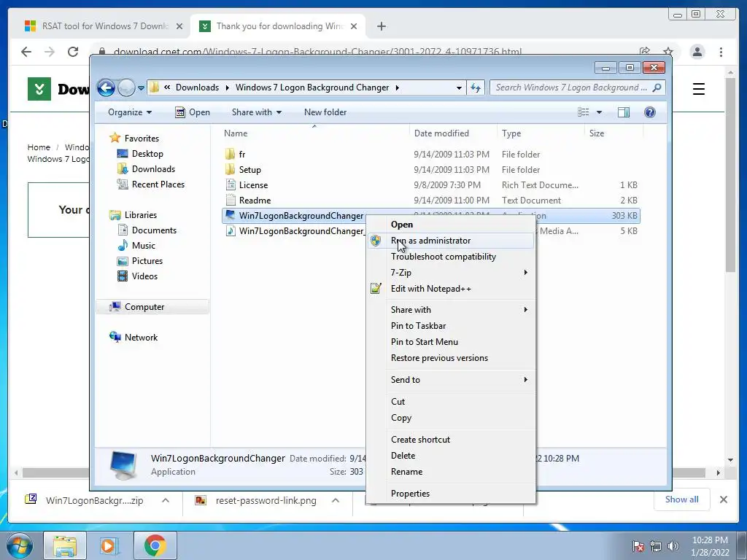The height and width of the screenshot is (560, 747).
Task: Open the Music library
Action: pyautogui.click(x=144, y=246)
